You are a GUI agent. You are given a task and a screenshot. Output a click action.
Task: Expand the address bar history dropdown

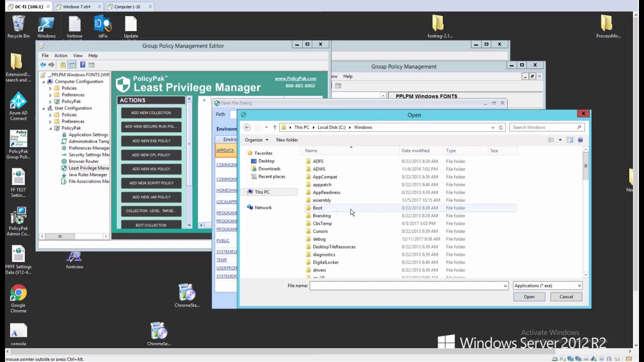pyautogui.click(x=493, y=127)
